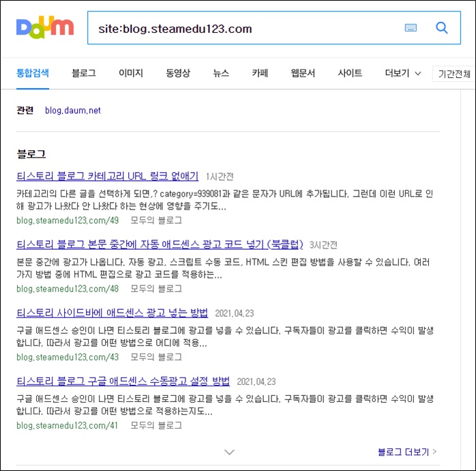
Task: Open the 기간전체 period filter
Action: click(x=454, y=74)
